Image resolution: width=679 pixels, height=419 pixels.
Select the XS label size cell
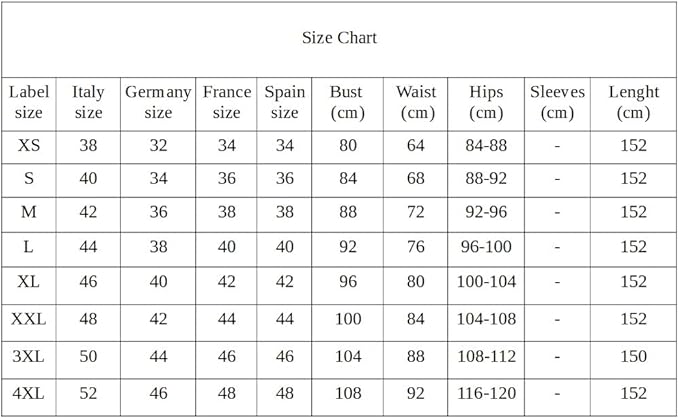pos(29,146)
